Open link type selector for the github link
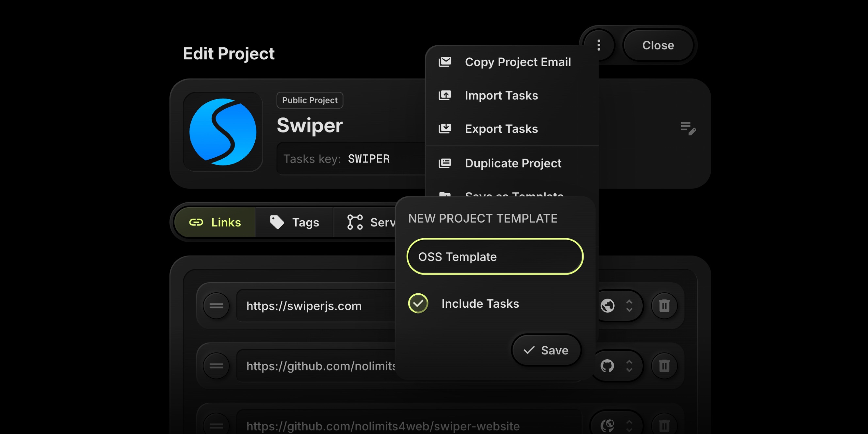The image size is (868, 434). [630, 366]
